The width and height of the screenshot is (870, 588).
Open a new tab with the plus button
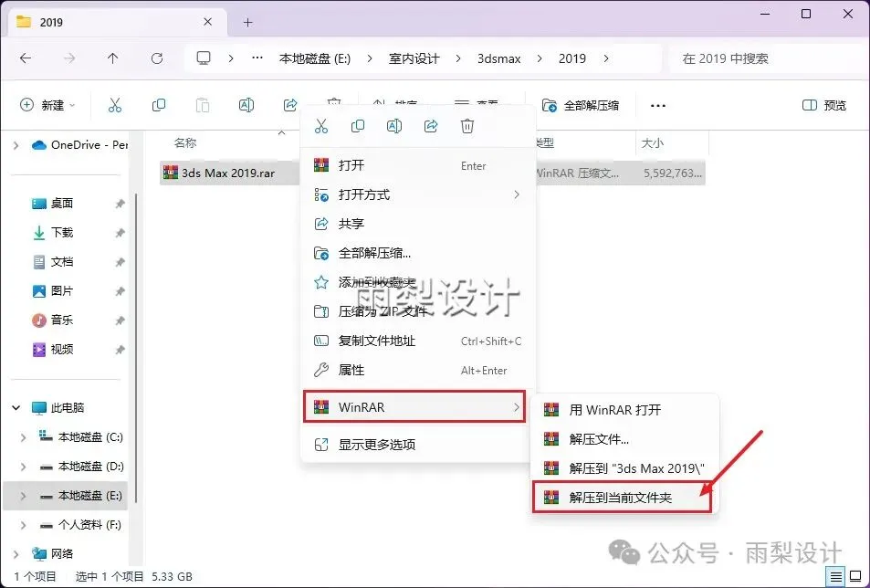(x=248, y=22)
